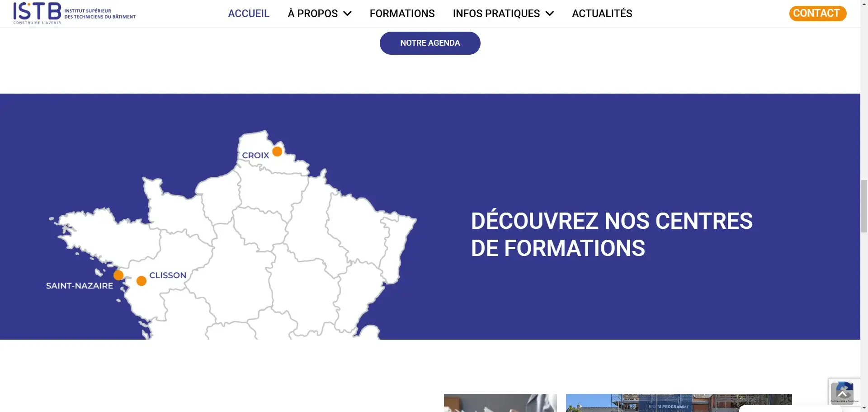Click the NOTRE AGENDA button
Screen dimensions: 868x412
point(429,43)
